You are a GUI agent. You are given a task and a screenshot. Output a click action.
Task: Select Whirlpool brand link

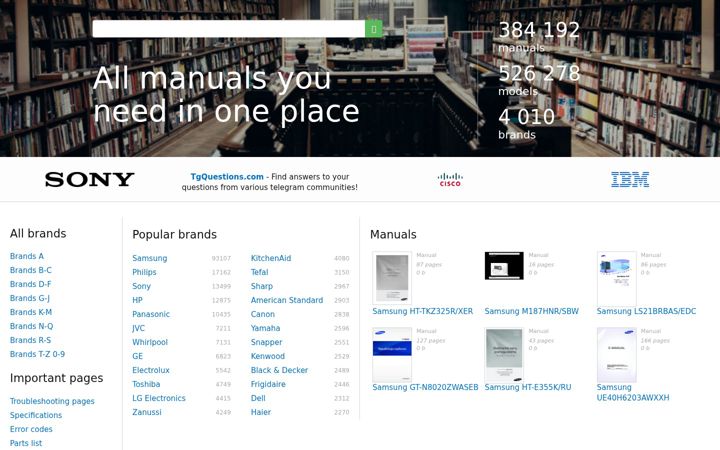click(x=150, y=342)
